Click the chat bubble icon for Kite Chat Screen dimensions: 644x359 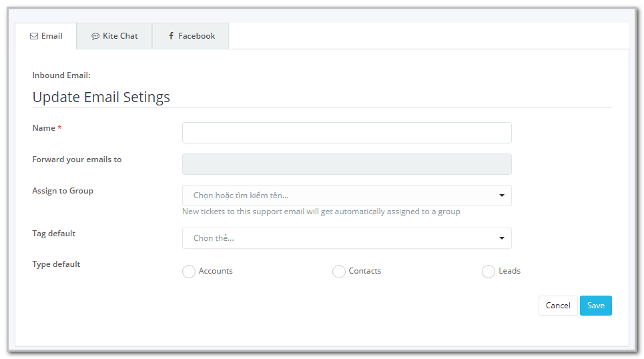95,36
